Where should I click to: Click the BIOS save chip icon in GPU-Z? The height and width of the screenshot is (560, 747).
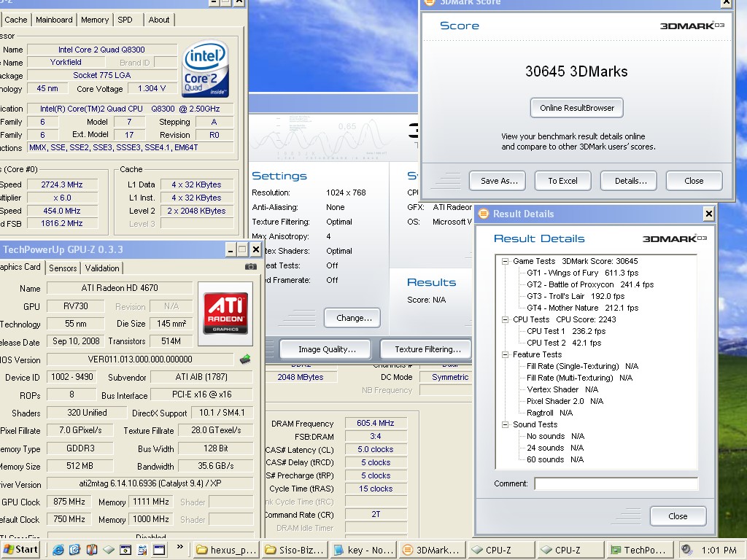click(x=245, y=359)
